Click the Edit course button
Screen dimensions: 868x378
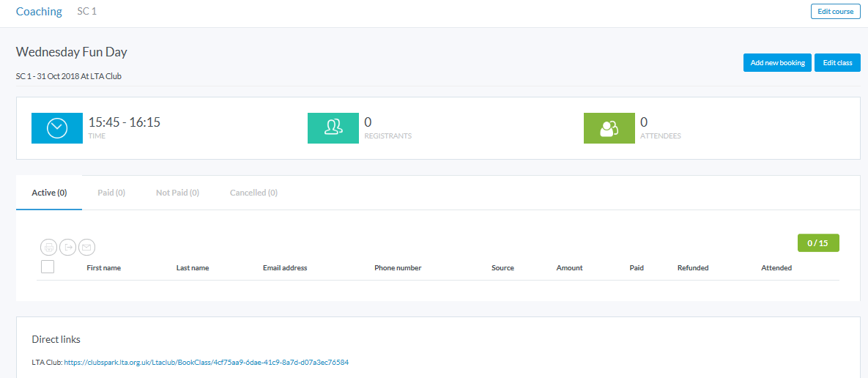pyautogui.click(x=836, y=12)
